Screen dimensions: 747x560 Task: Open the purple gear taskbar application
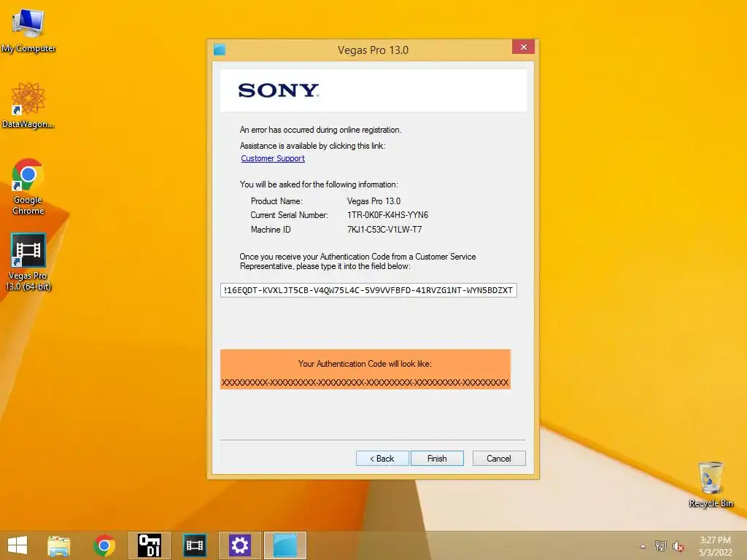coord(239,545)
